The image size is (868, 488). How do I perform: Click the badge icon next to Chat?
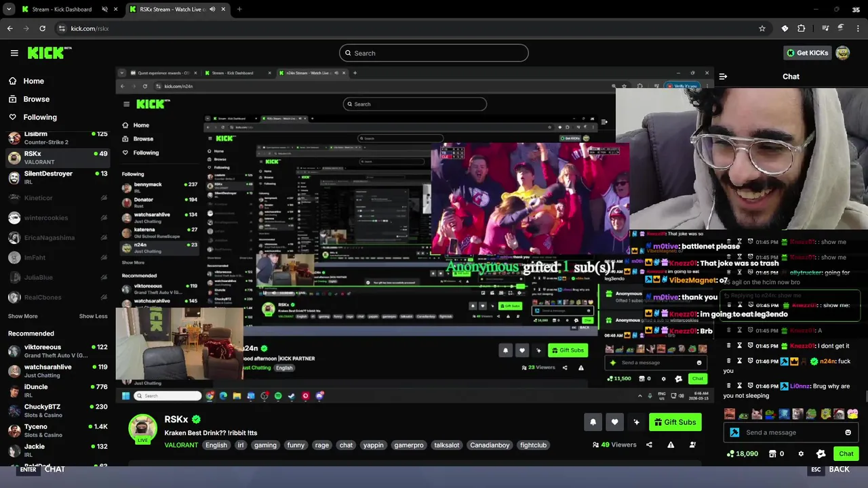coord(821,454)
